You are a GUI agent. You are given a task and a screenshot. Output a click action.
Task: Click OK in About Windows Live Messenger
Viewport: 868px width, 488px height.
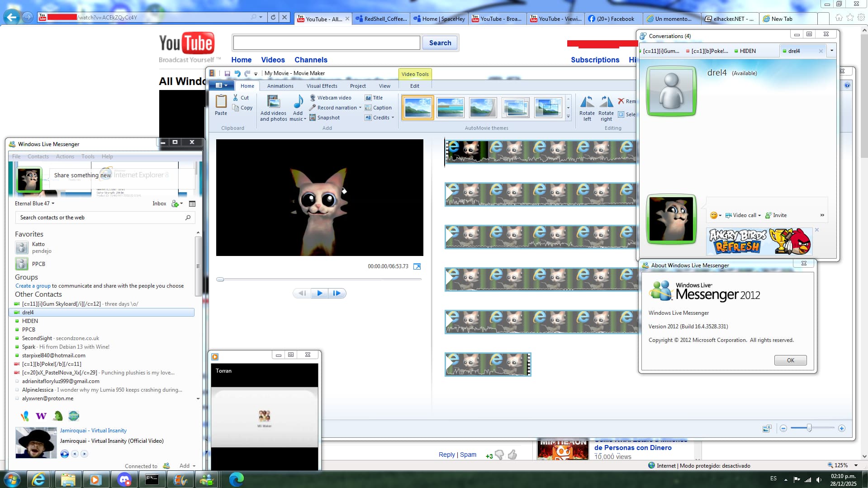pos(790,360)
